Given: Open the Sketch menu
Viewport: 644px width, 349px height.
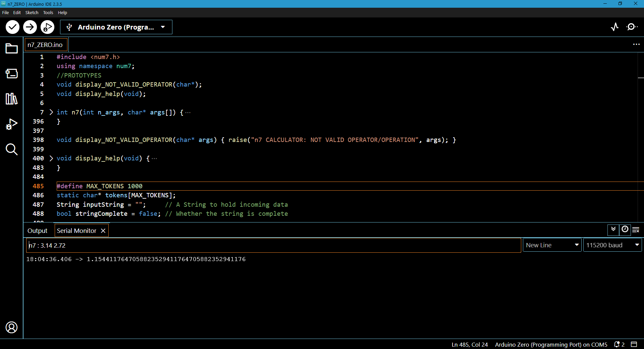Looking at the screenshot, I should (x=32, y=12).
